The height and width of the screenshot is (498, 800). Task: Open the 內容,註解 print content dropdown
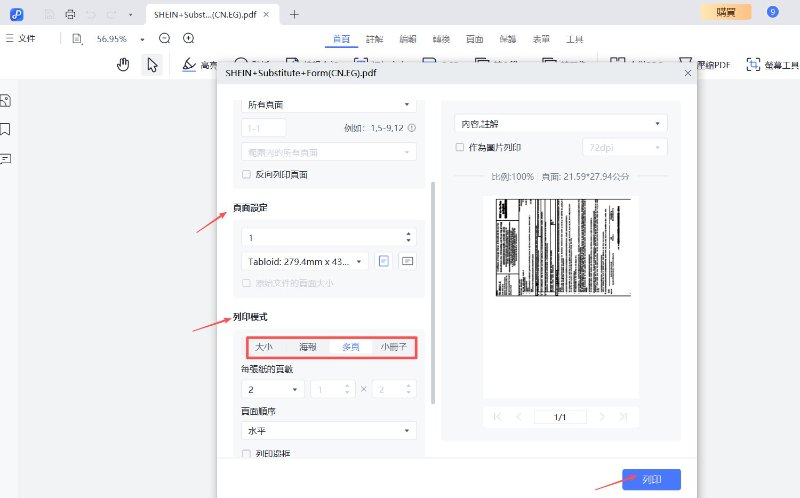560,123
